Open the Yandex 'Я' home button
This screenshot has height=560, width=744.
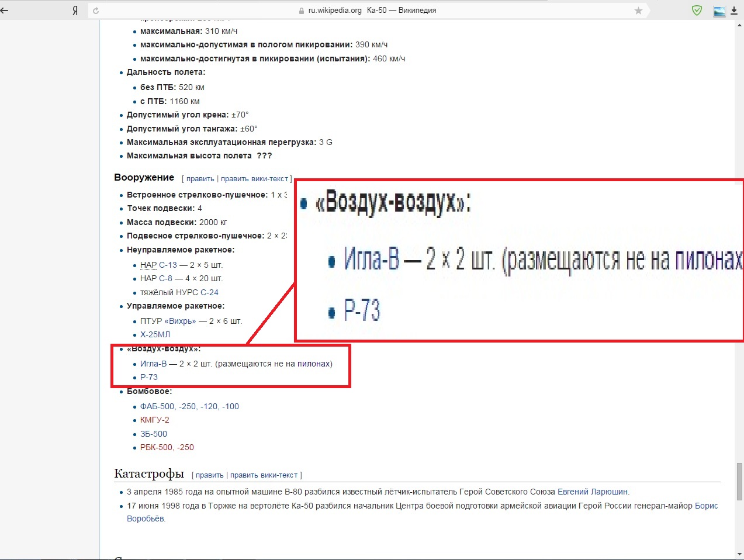(x=75, y=11)
